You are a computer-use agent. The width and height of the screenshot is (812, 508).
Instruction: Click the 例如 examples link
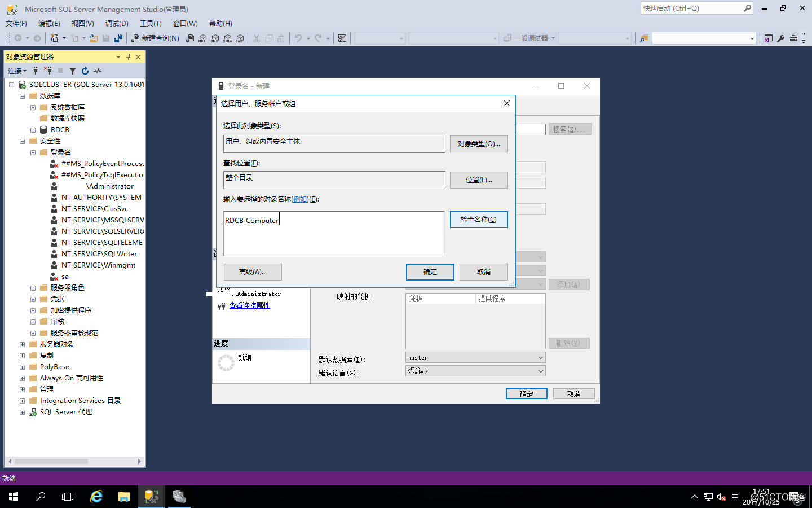[301, 199]
